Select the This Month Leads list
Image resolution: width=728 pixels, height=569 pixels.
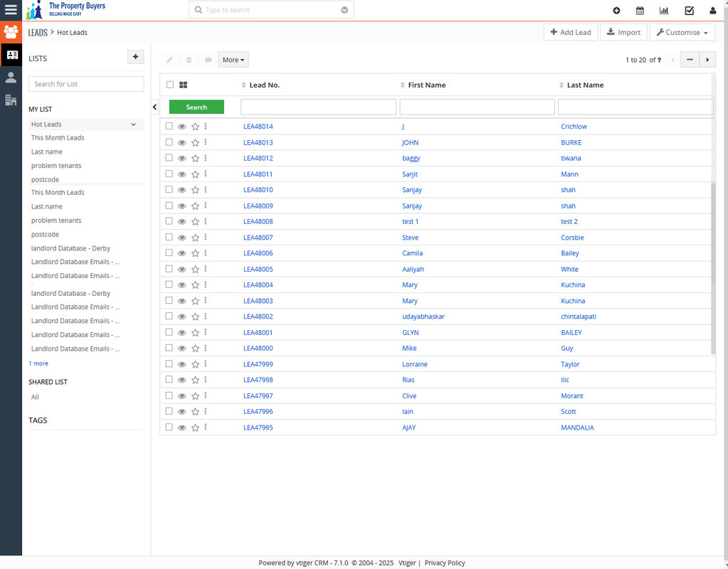[58, 138]
